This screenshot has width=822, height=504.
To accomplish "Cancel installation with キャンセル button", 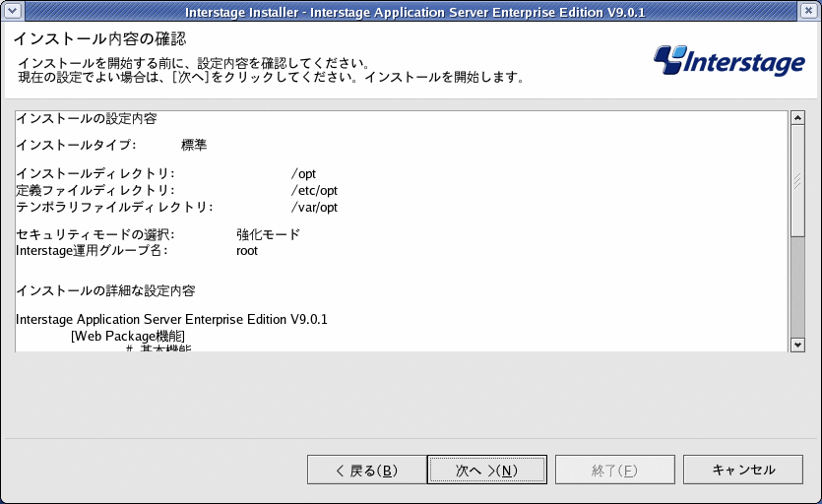I will click(743, 470).
